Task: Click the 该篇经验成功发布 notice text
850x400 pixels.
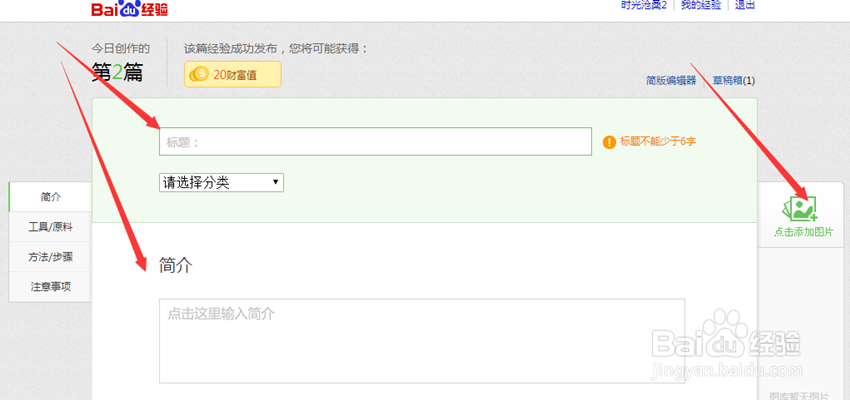Action: (276, 49)
